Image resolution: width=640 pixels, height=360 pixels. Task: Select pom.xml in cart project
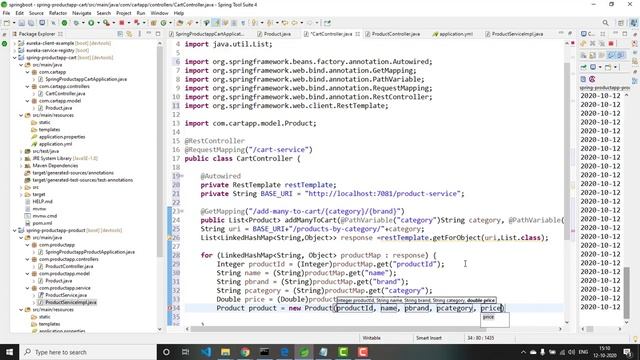pos(42,223)
